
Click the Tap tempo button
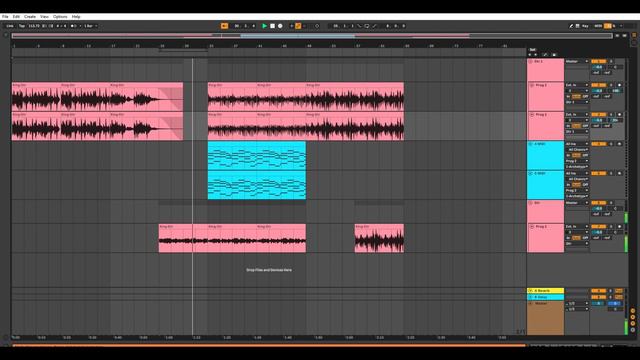[22, 26]
